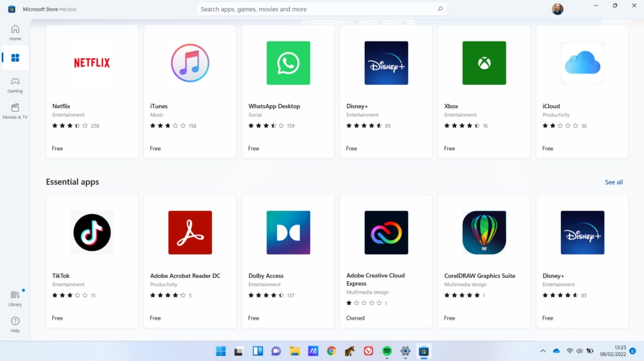Viewport: 644px width, 361px height.
Task: Open the Wi-Fi network tray icon
Action: 570,351
